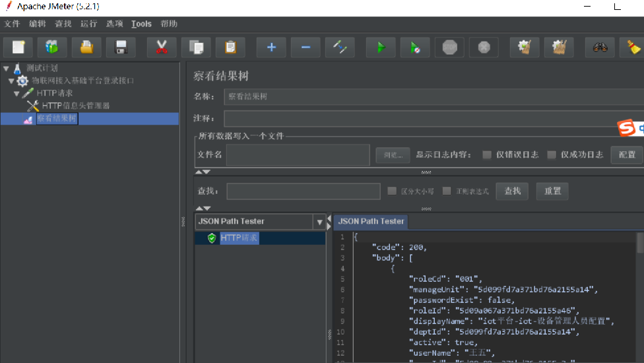Viewport: 644px width, 363px height.
Task: Select the HTTP信息头管理器 tree item
Action: click(x=76, y=106)
